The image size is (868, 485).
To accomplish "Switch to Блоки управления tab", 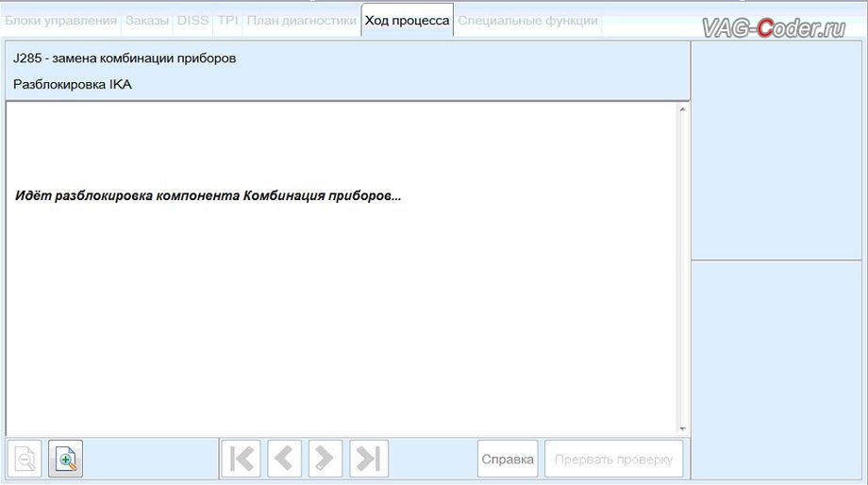I will 61,21.
